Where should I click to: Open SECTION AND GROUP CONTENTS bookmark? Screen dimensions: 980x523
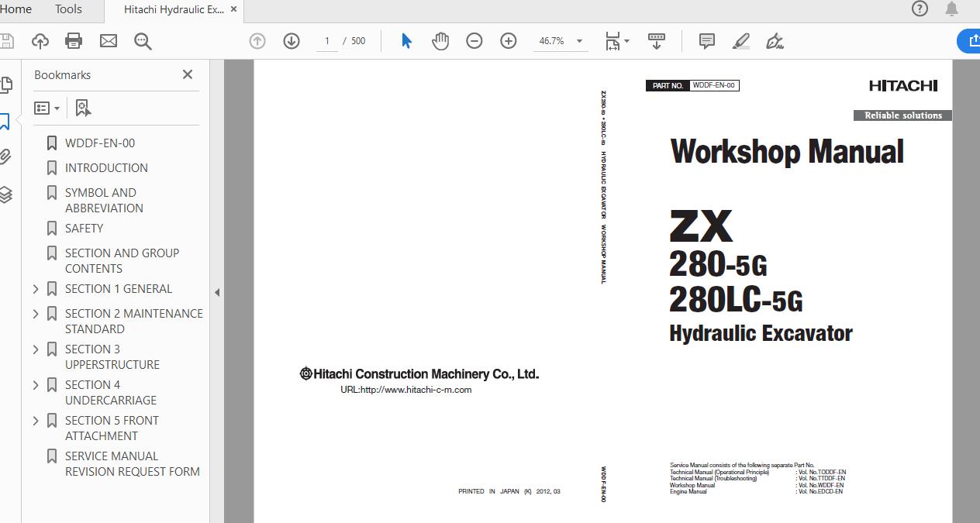[122, 261]
